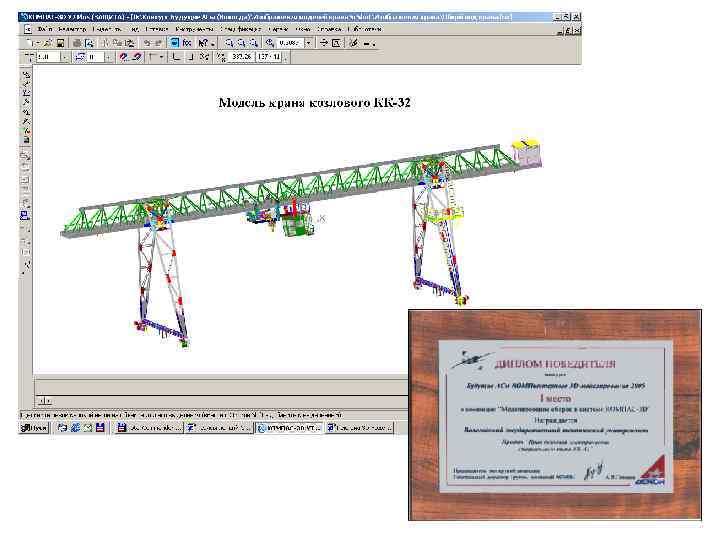The width and height of the screenshot is (720, 540).
Task: Switch to the last taskbar window button
Action: pyautogui.click(x=360, y=428)
